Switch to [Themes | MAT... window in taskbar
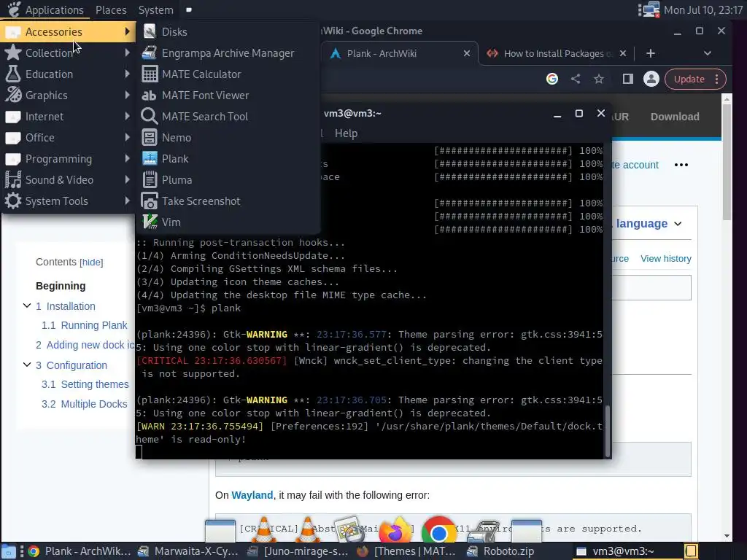 coord(406,551)
